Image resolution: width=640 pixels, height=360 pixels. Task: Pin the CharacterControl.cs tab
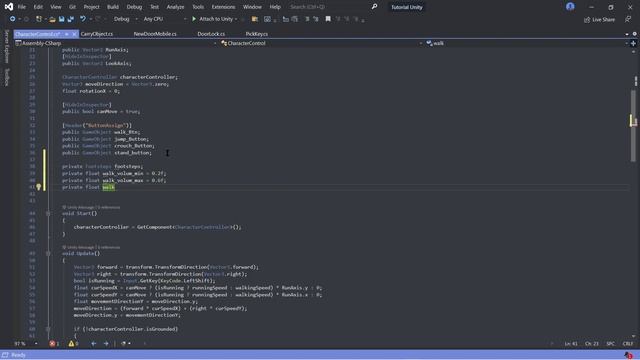click(x=67, y=34)
